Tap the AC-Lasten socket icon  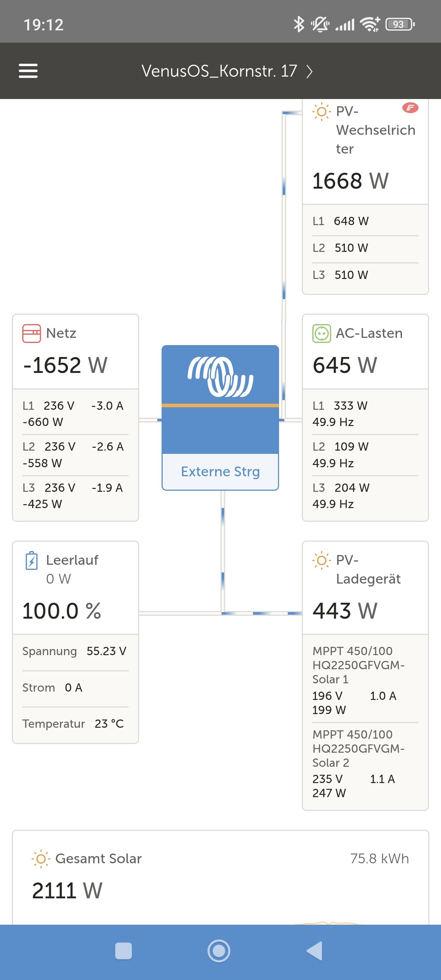(x=321, y=333)
